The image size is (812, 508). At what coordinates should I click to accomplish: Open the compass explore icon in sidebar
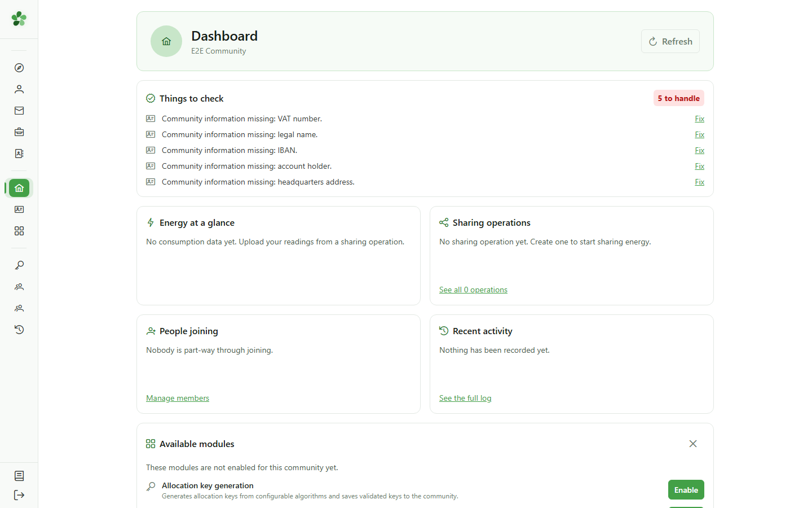[19, 68]
